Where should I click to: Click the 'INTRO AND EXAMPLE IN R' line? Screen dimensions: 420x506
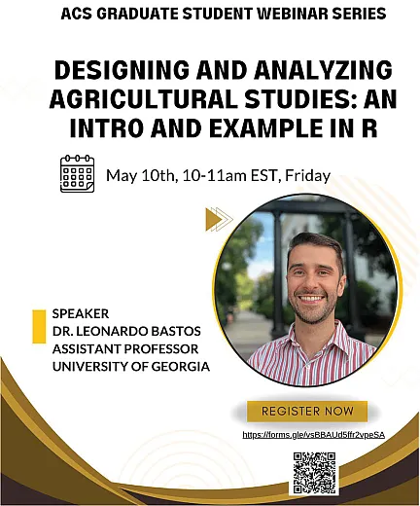(x=224, y=127)
